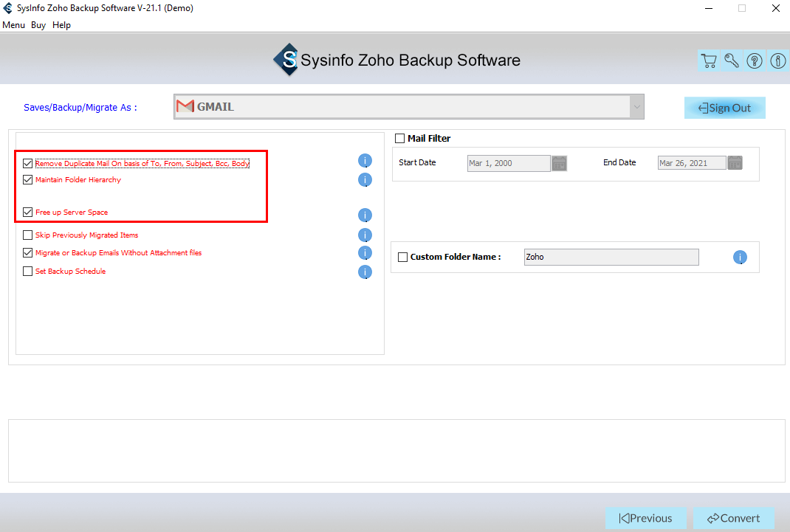The image size is (790, 532).
Task: Uncheck Remove Duplicate Mail checkbox
Action: 28,164
